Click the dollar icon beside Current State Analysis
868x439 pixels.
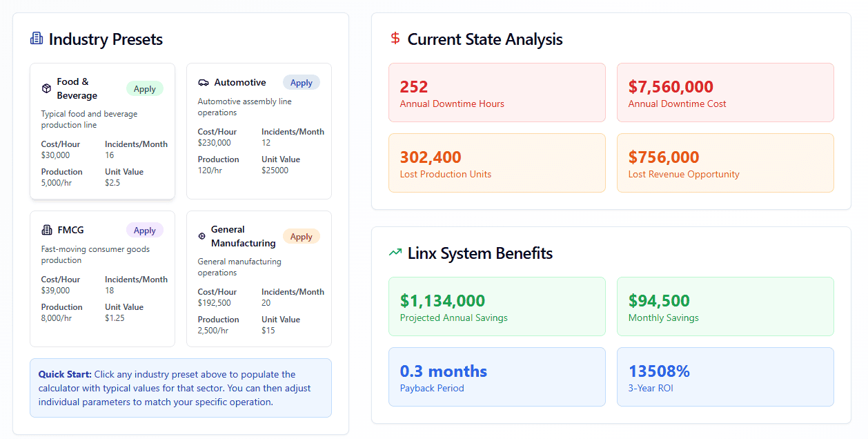tap(395, 39)
